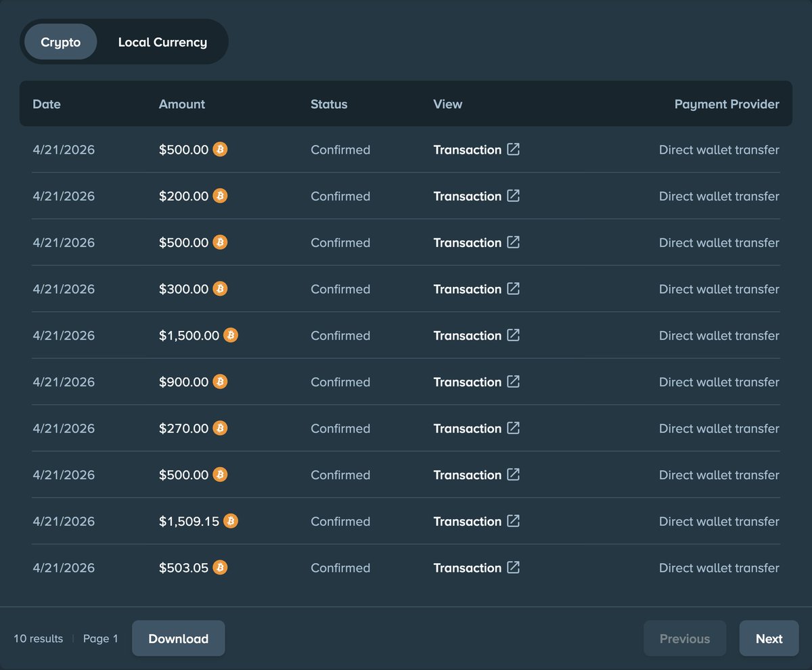Click the 4/21/2026 date in $270.00 row
812x670 pixels.
pos(64,428)
